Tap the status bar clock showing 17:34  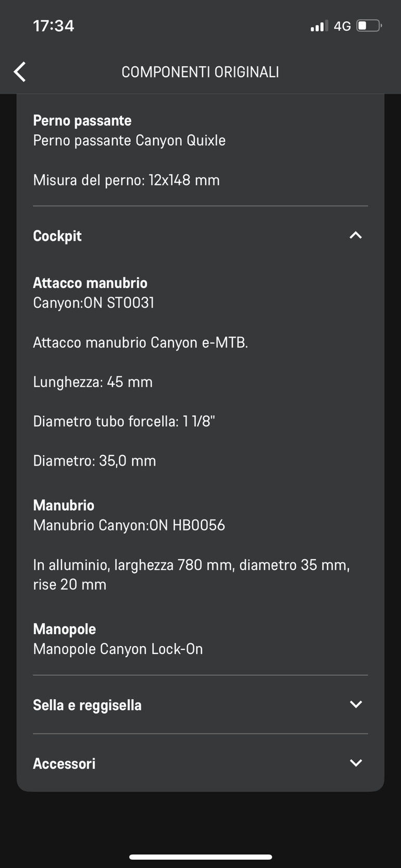54,26
